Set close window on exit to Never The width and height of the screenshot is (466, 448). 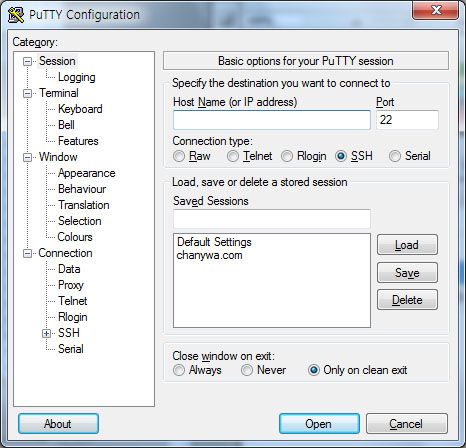247,370
